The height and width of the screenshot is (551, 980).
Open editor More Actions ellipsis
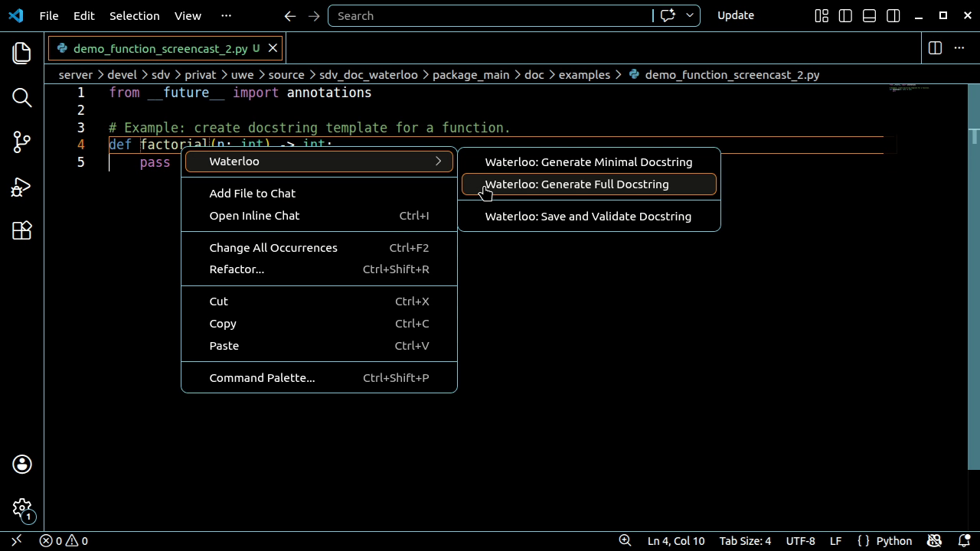959,47
